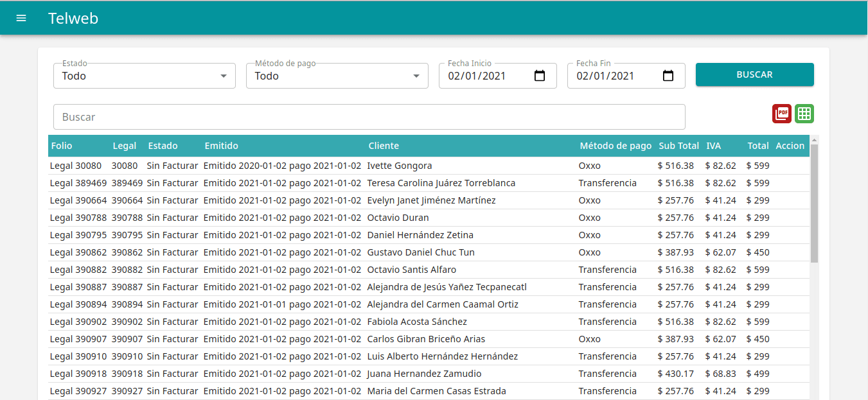The width and height of the screenshot is (868, 400).
Task: Click $ 499 total value
Action: [x=758, y=374]
